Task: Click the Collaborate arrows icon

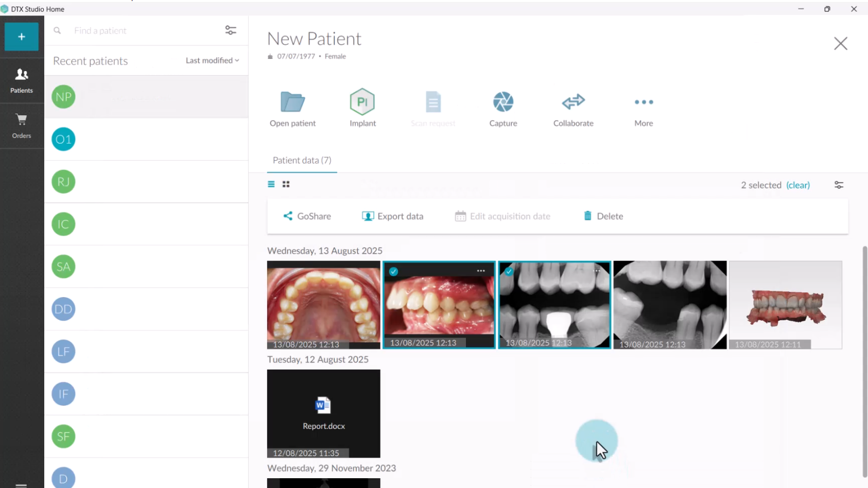Action: [x=573, y=102]
